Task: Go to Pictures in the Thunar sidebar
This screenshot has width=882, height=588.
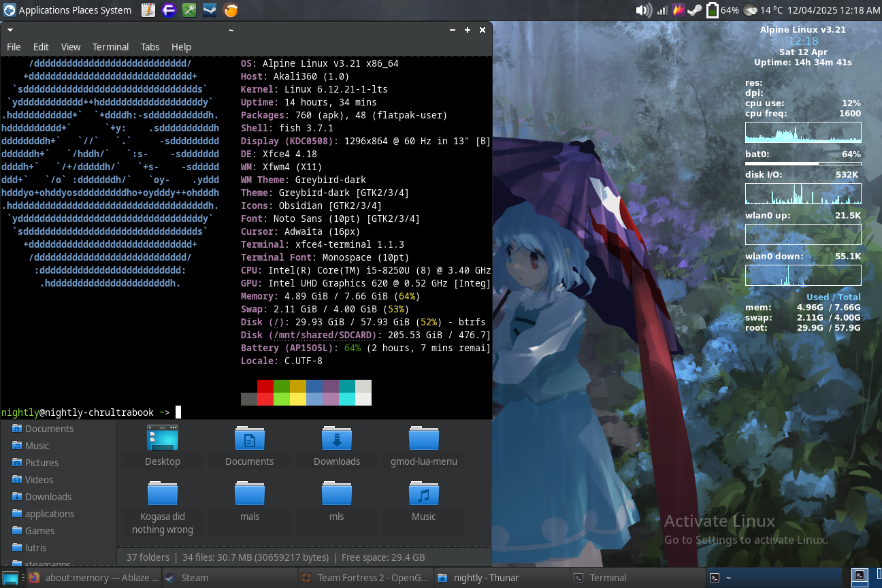Action: coord(42,463)
